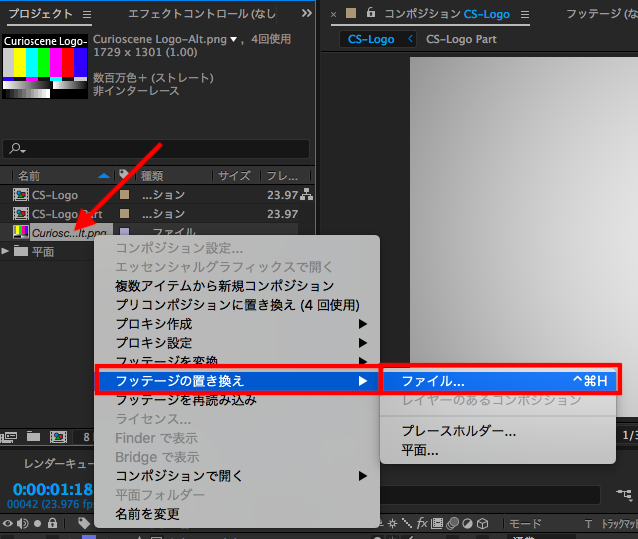638x539 pixels.
Task: Sort by the 種類 column header
Action: click(152, 176)
